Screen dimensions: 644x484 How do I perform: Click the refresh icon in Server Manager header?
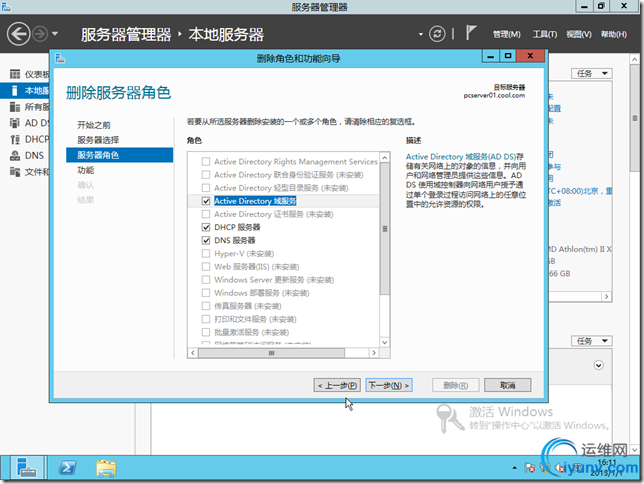(437, 34)
